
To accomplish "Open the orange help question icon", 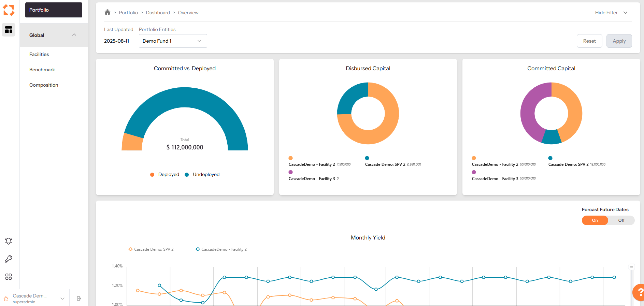I will 639,292.
